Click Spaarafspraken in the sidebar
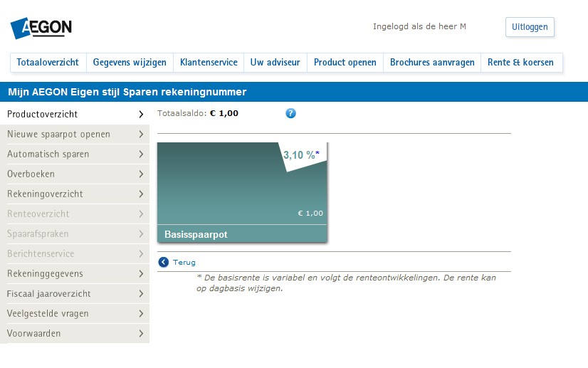This screenshot has width=588, height=368. click(x=75, y=233)
